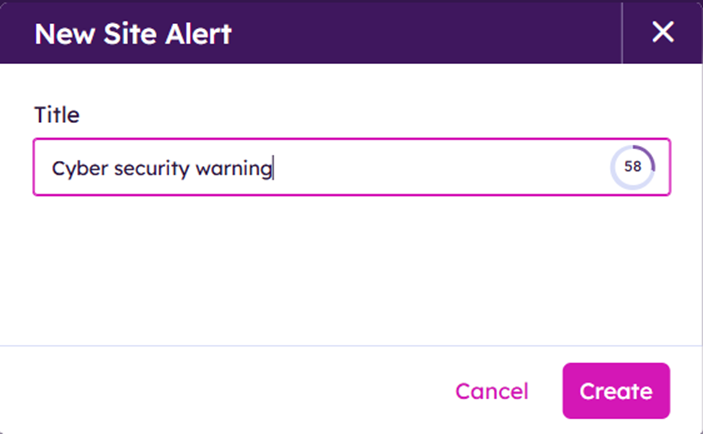Click the circular character counter ring

pos(617,180)
